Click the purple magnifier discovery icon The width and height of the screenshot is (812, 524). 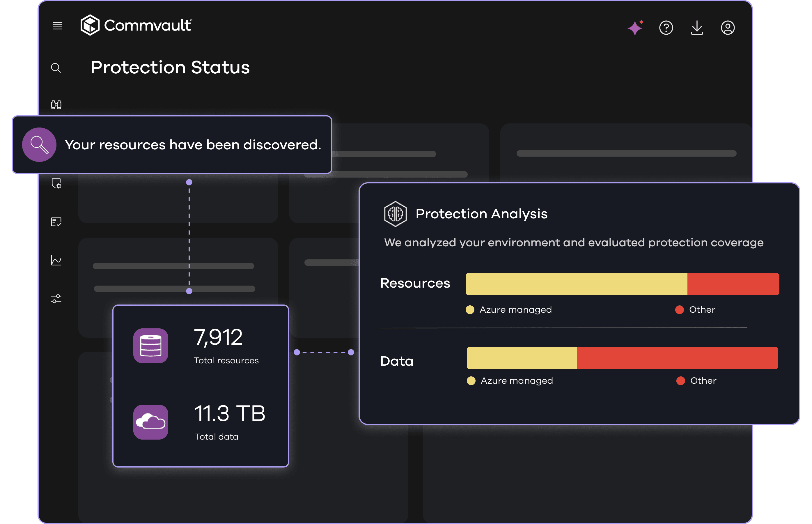(x=39, y=145)
